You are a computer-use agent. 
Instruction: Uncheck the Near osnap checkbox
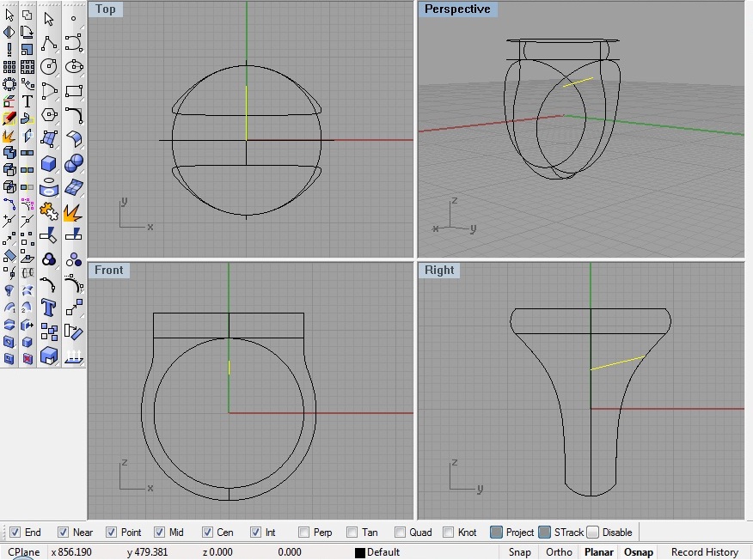(x=63, y=533)
